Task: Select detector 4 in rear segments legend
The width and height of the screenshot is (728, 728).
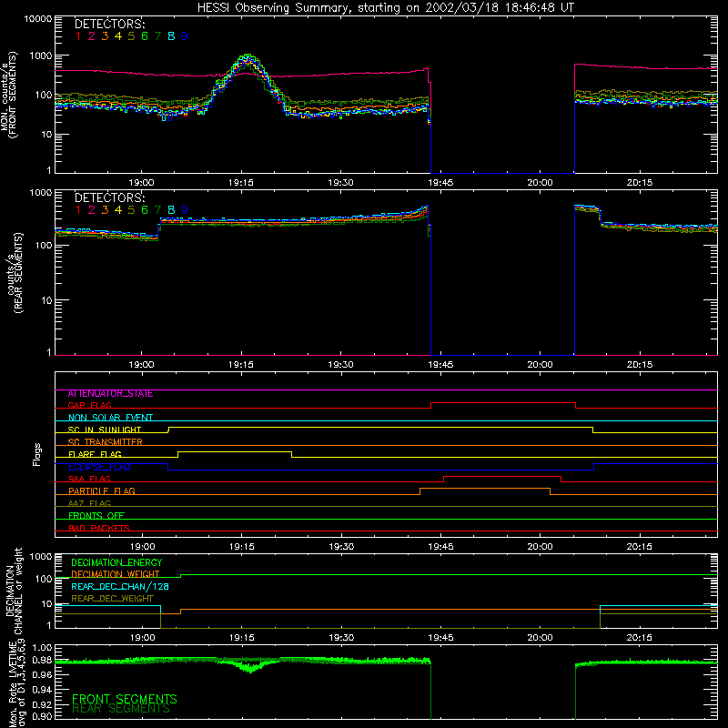Action: pyautogui.click(x=118, y=210)
